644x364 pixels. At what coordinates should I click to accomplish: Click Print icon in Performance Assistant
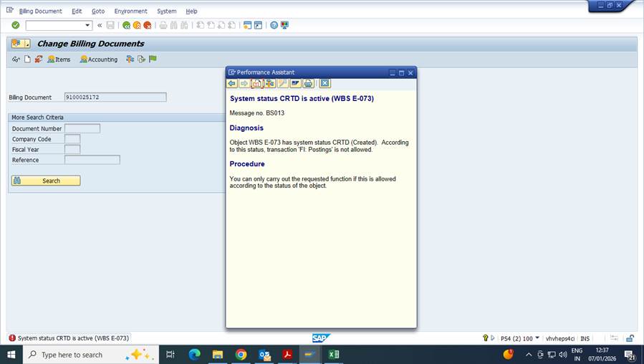click(307, 84)
